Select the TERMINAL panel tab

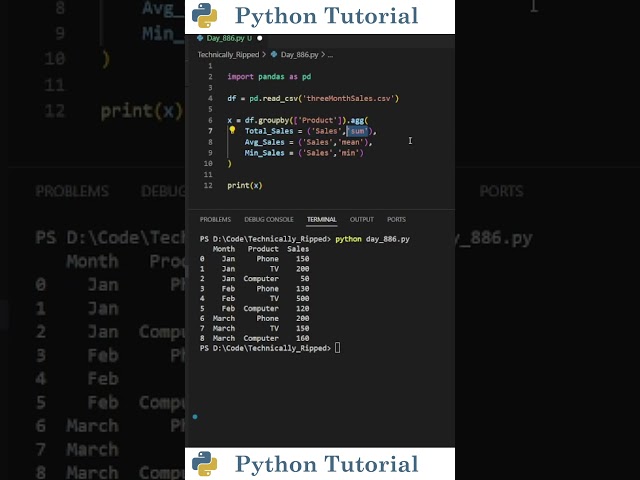(x=322, y=220)
